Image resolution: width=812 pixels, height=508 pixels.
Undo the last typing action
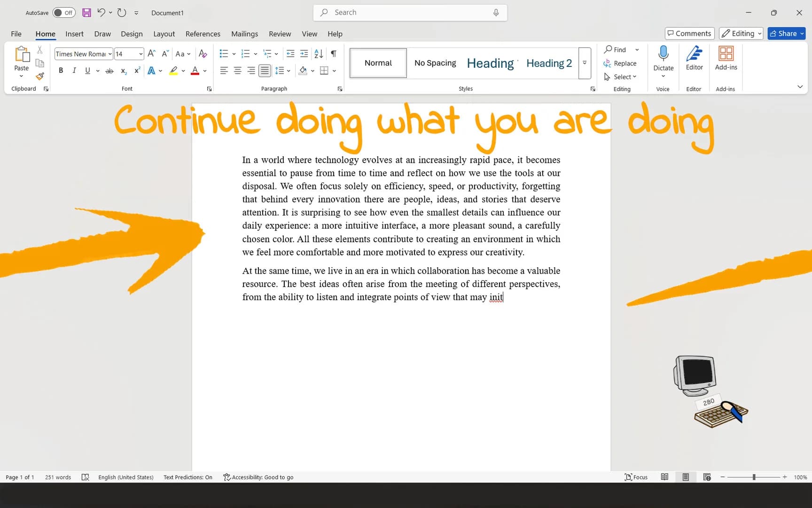pyautogui.click(x=101, y=13)
